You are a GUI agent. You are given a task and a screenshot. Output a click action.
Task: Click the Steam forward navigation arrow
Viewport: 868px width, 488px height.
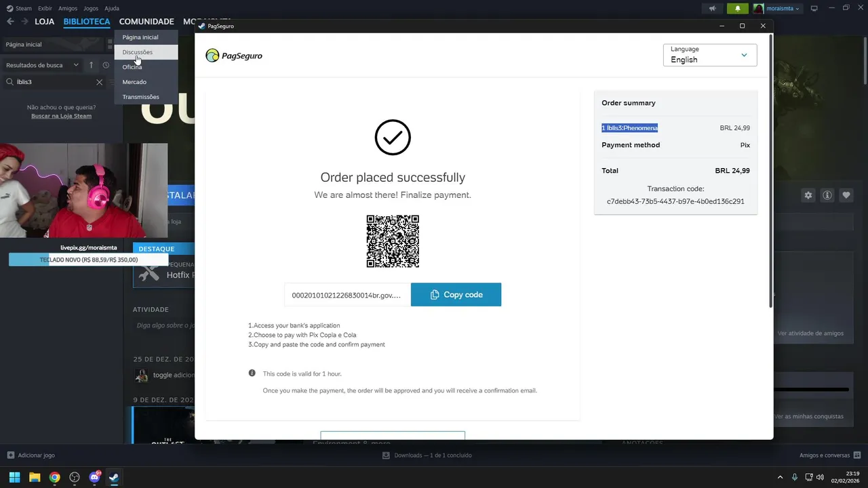point(24,22)
